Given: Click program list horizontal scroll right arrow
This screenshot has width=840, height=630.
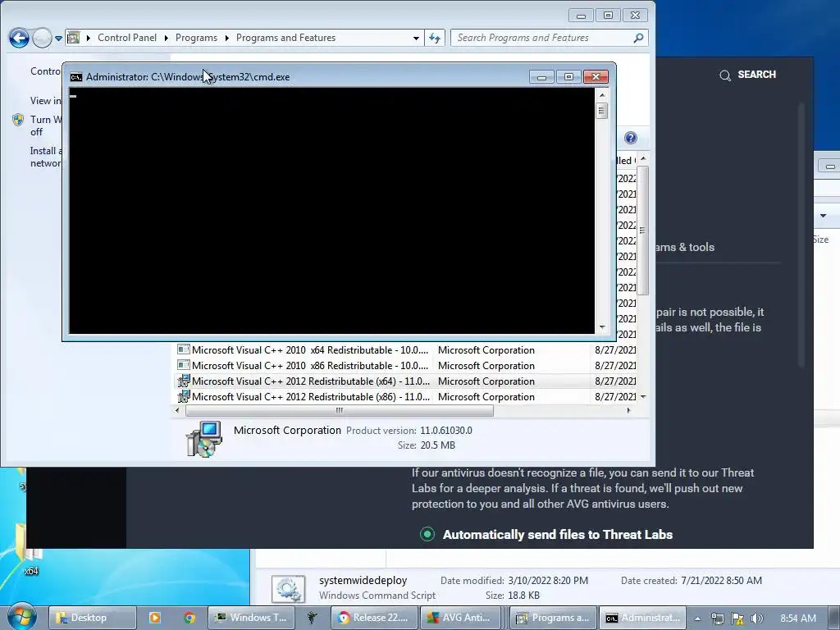Looking at the screenshot, I should [x=628, y=410].
